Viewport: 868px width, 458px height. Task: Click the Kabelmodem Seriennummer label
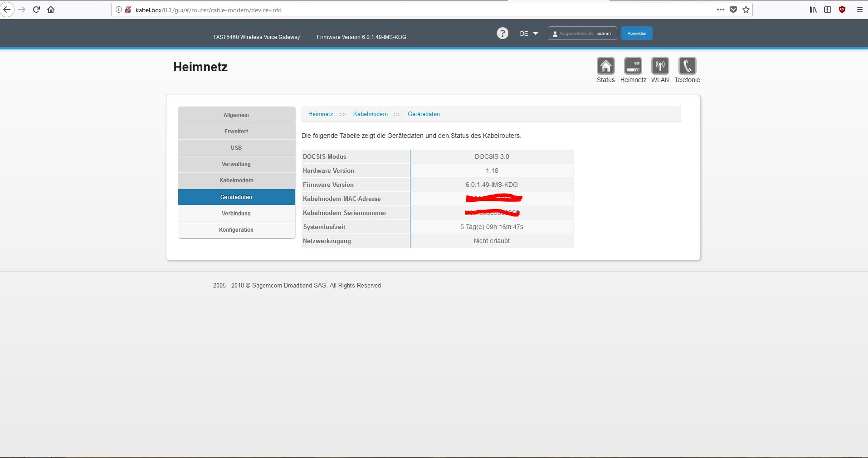click(x=345, y=213)
